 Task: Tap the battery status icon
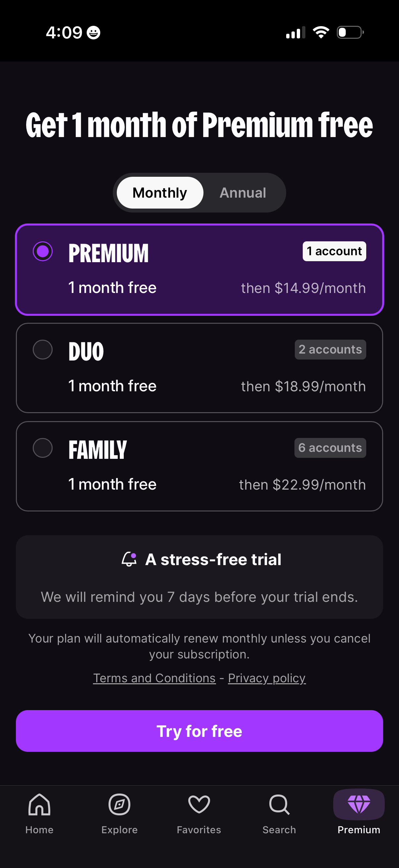click(350, 32)
